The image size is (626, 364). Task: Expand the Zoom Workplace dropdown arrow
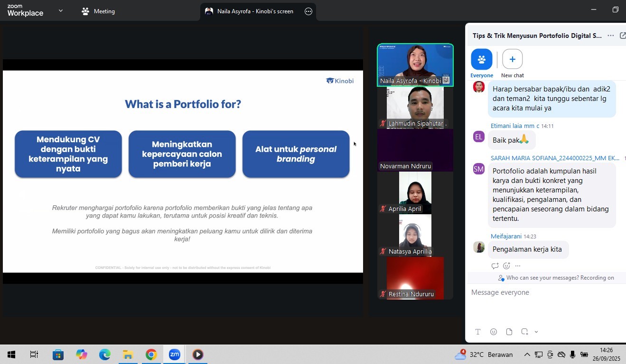[60, 11]
